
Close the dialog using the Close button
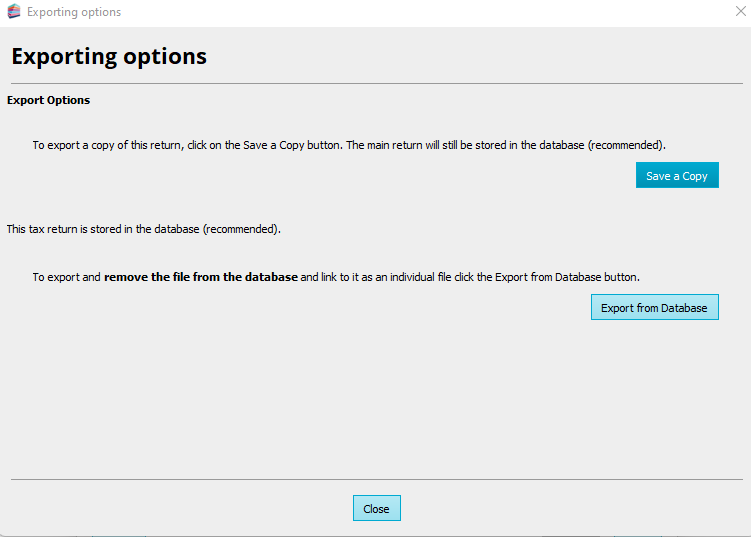[376, 509]
